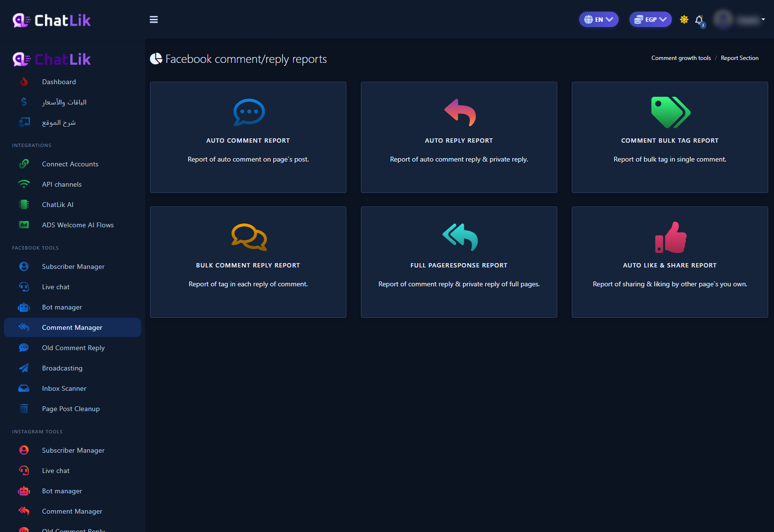Image resolution: width=774 pixels, height=532 pixels.
Task: Open the Bulk Comment Reply Report title
Action: click(x=248, y=266)
